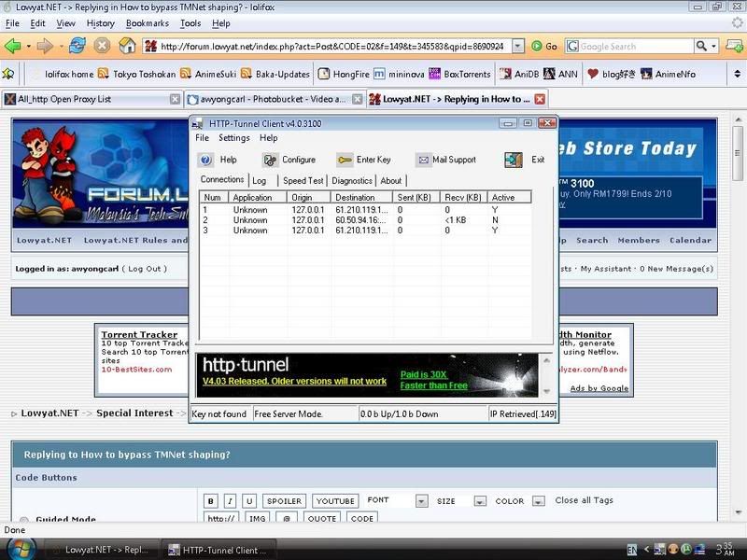The height and width of the screenshot is (560, 747).
Task: Switch to All_http Open Proxy List tab
Action: point(92,99)
